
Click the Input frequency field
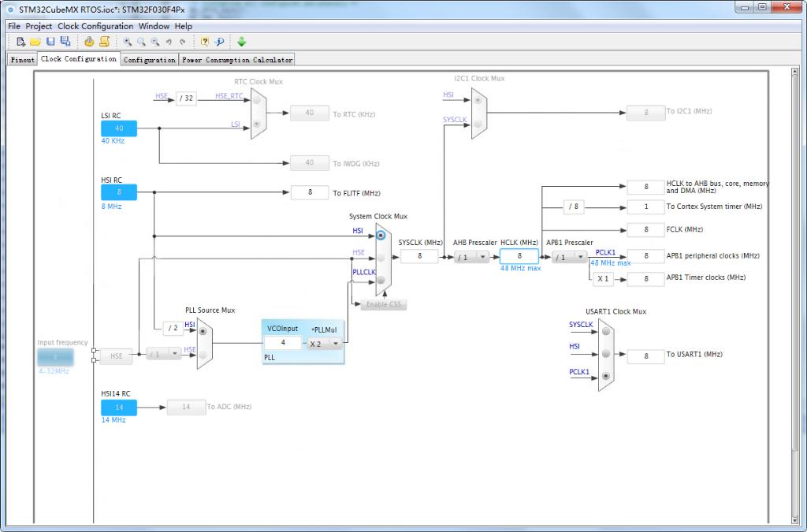55,356
